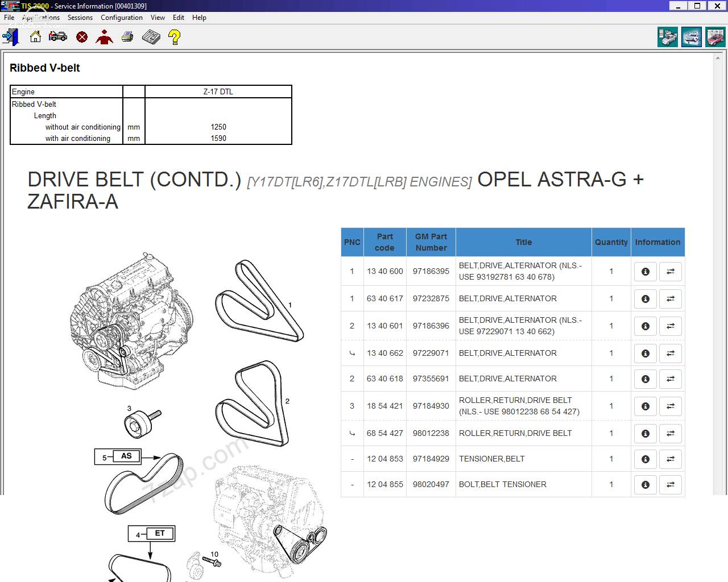
Task: Click the engine illustration at top left
Action: coord(132,321)
